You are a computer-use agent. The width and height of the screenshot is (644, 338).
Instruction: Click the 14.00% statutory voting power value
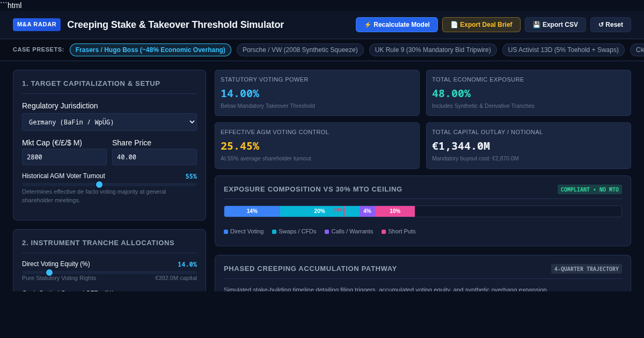tap(240, 93)
